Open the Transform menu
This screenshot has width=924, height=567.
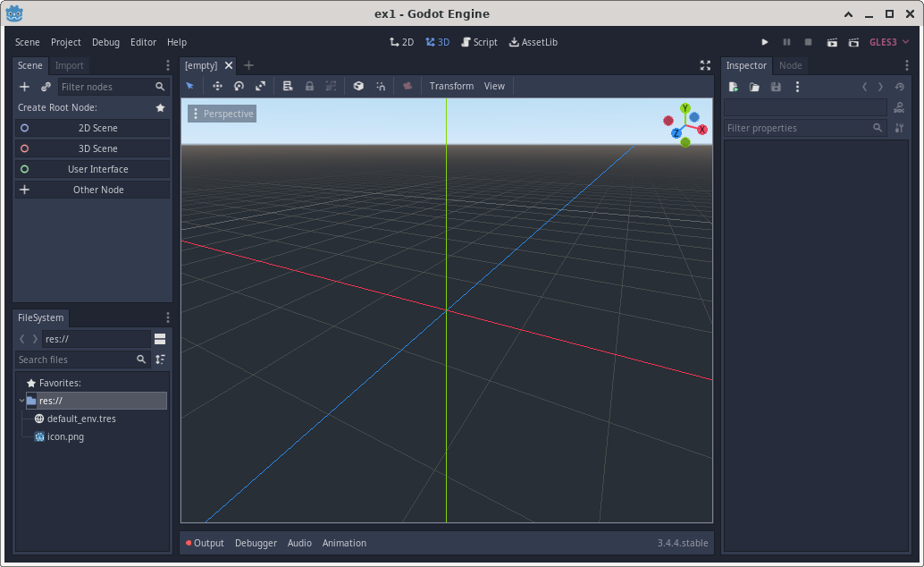(451, 86)
